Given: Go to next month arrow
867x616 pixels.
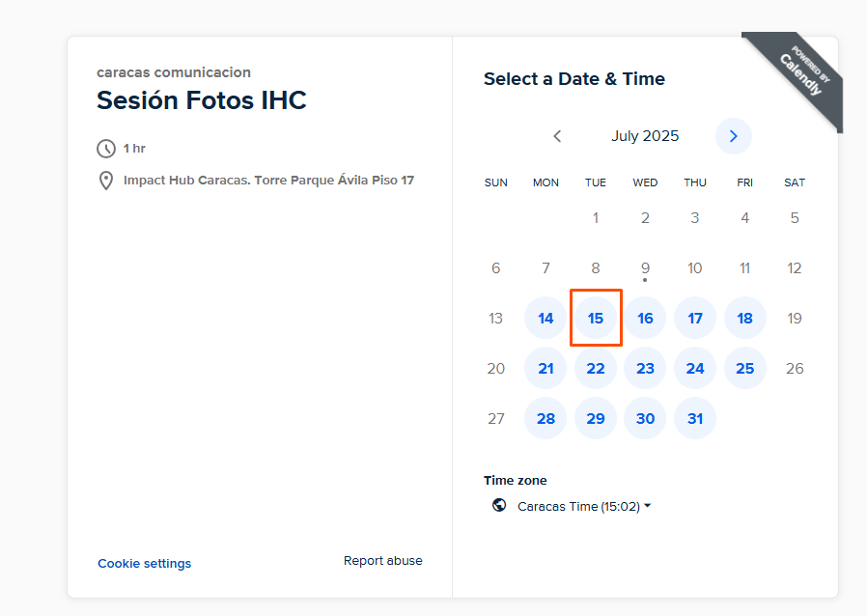Looking at the screenshot, I should point(733,136).
